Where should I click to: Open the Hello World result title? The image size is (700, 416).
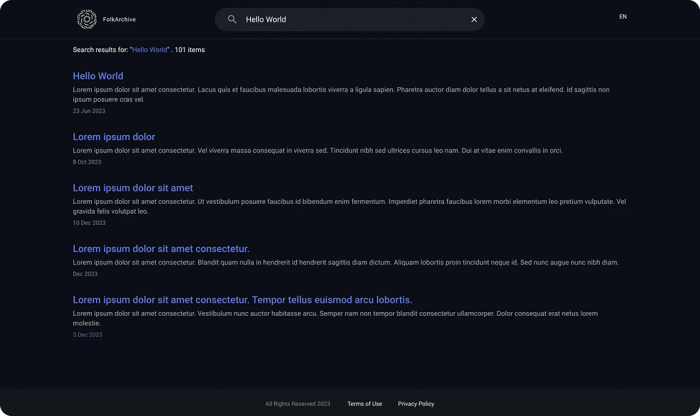click(98, 76)
